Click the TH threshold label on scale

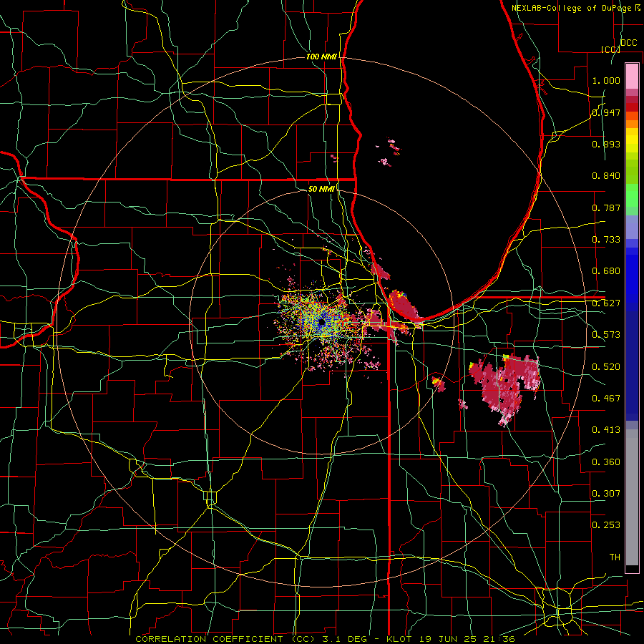tap(615, 557)
